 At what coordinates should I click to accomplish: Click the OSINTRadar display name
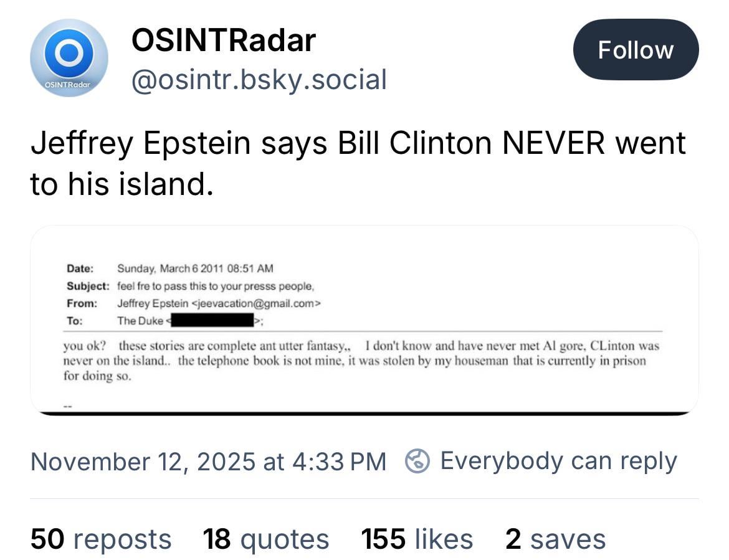224,41
